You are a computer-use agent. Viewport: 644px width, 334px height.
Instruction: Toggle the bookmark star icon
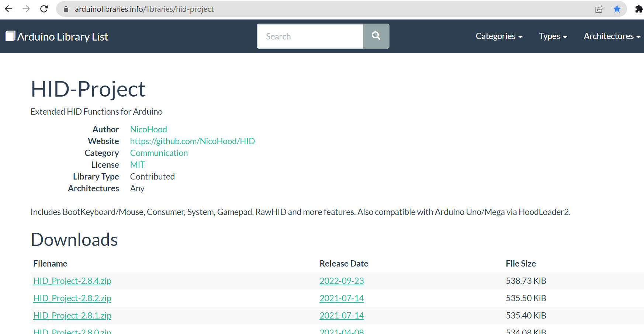coord(617,9)
